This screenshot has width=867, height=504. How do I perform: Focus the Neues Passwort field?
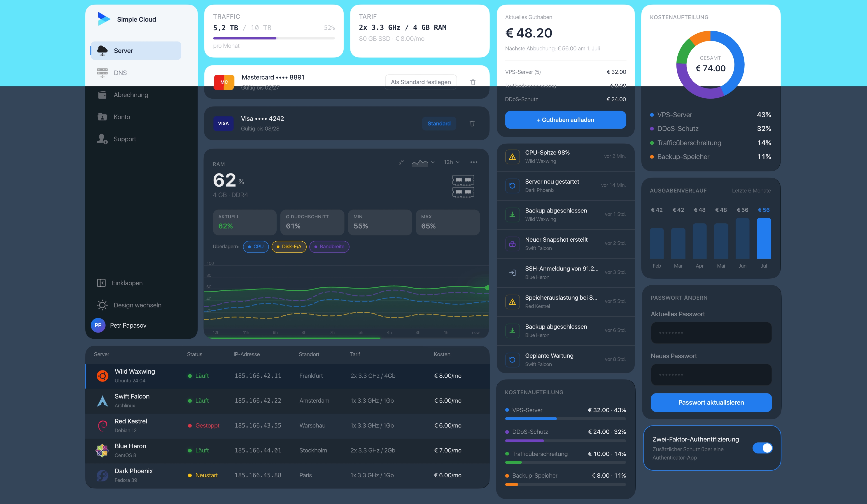pyautogui.click(x=711, y=374)
